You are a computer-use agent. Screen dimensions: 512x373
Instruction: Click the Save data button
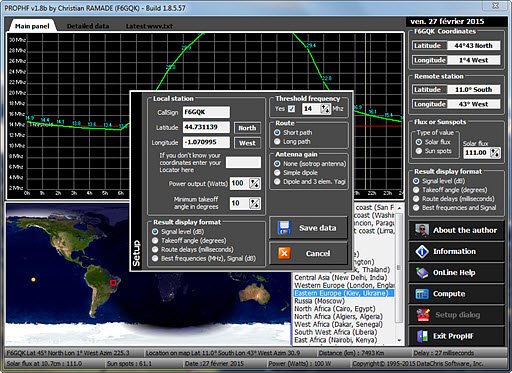pos(308,228)
